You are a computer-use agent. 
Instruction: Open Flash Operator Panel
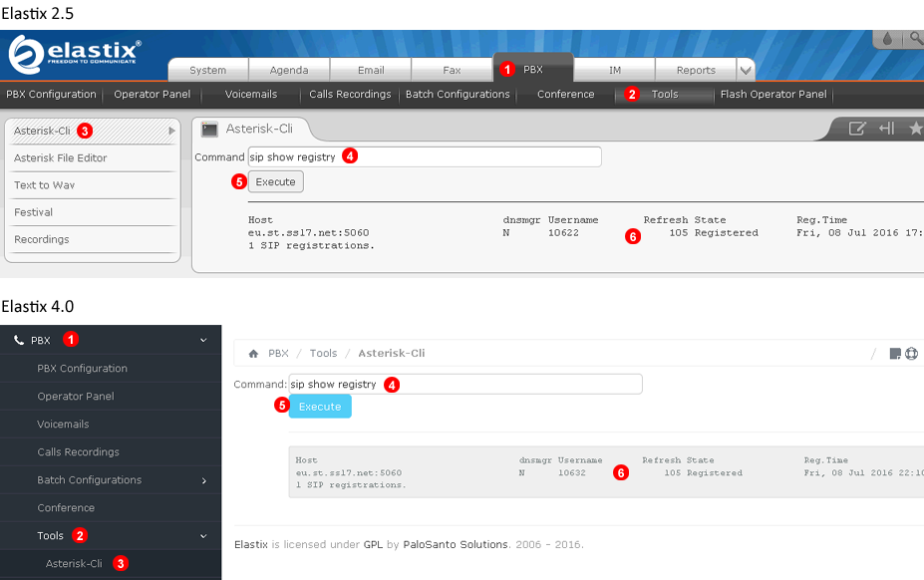click(x=773, y=95)
